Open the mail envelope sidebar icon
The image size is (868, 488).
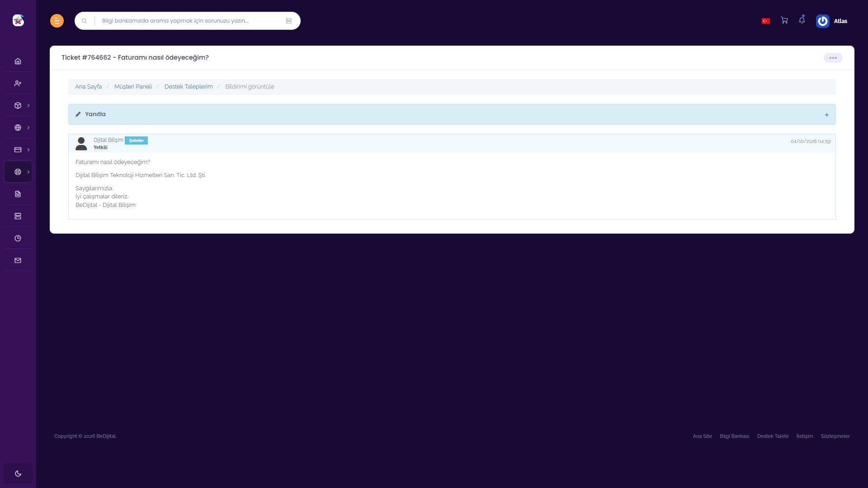pyautogui.click(x=18, y=260)
